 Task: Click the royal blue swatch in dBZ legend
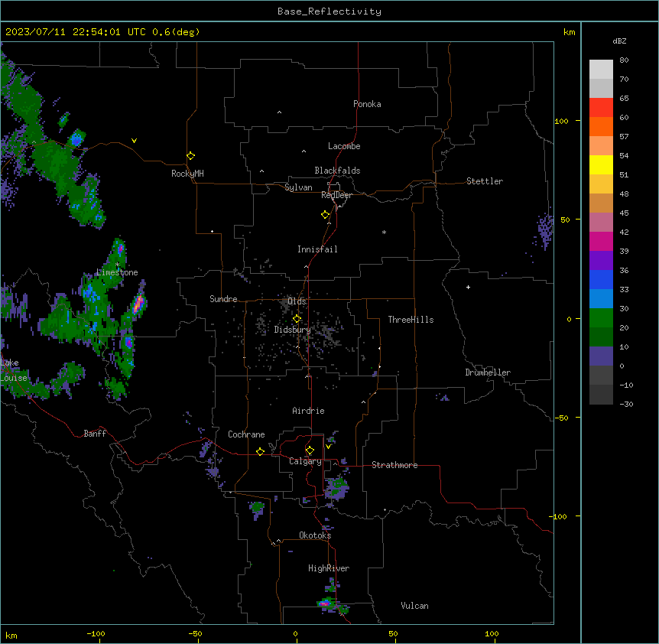coord(601,279)
